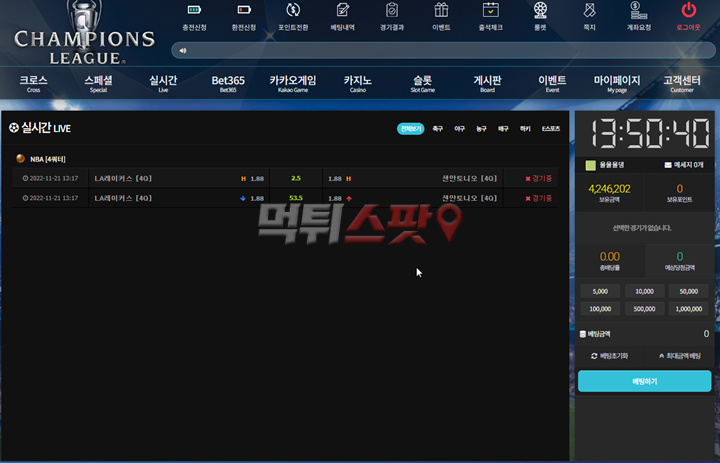This screenshot has height=463, width=720.
Task: Open the 베팅내역 betting history icon
Action: [x=343, y=10]
